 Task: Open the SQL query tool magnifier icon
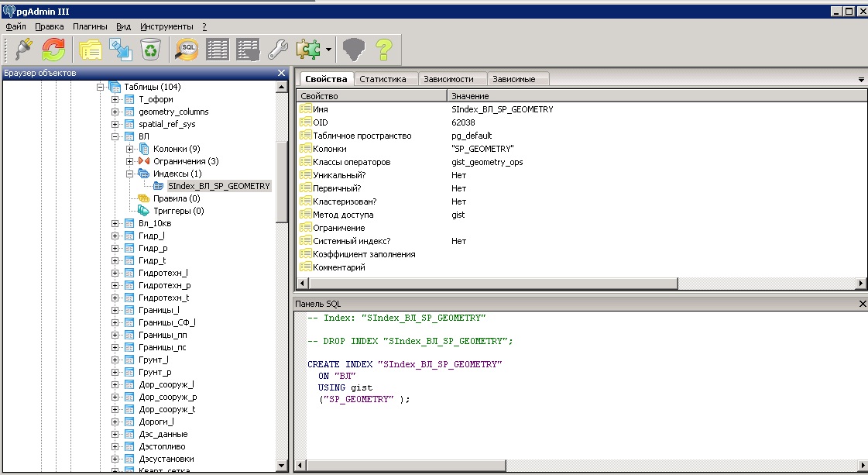tap(187, 50)
